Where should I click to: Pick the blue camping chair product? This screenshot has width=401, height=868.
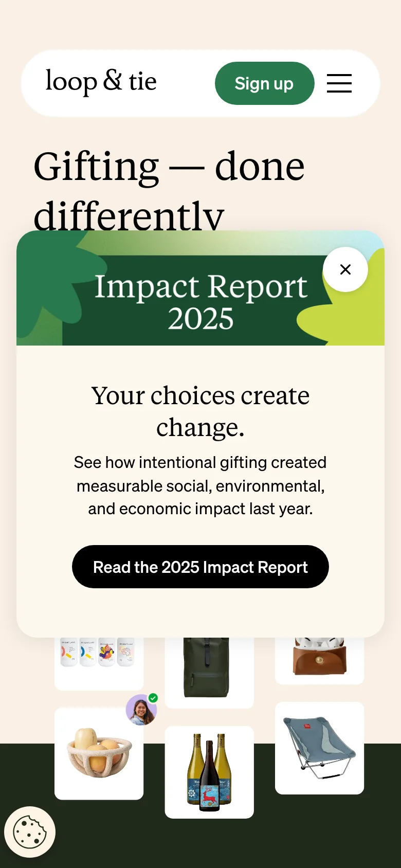(319, 748)
